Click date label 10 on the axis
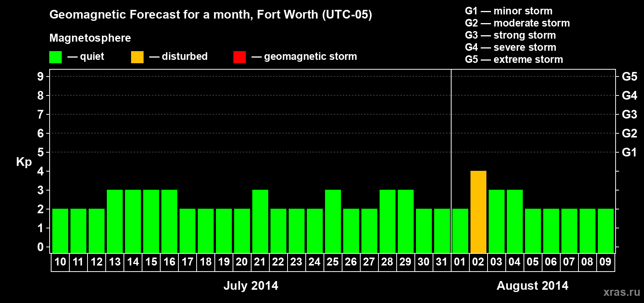The width and height of the screenshot is (644, 303). (x=60, y=262)
